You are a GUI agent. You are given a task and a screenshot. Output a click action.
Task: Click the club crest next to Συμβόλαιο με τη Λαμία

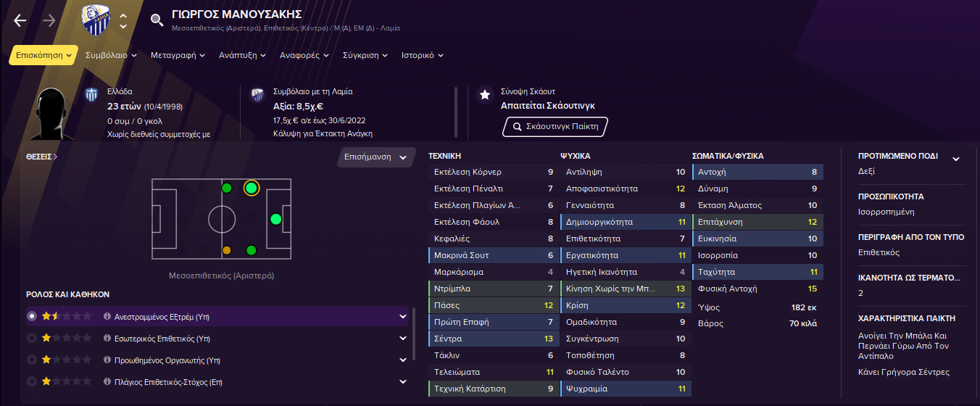tap(257, 94)
